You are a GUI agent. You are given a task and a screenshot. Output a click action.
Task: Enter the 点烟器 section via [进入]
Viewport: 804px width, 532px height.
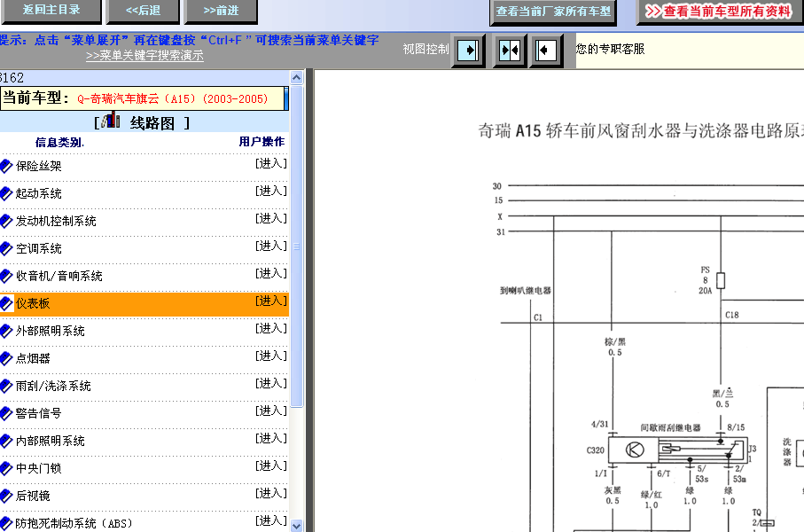tap(271, 356)
